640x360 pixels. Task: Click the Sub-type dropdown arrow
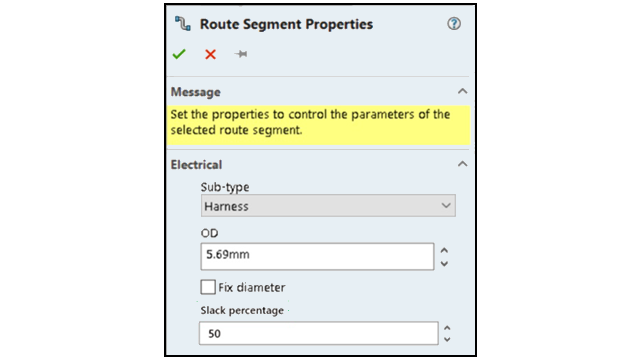[x=446, y=206]
